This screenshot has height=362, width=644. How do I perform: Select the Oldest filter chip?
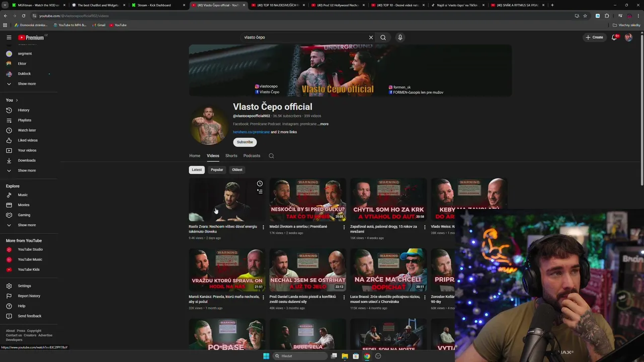click(237, 169)
